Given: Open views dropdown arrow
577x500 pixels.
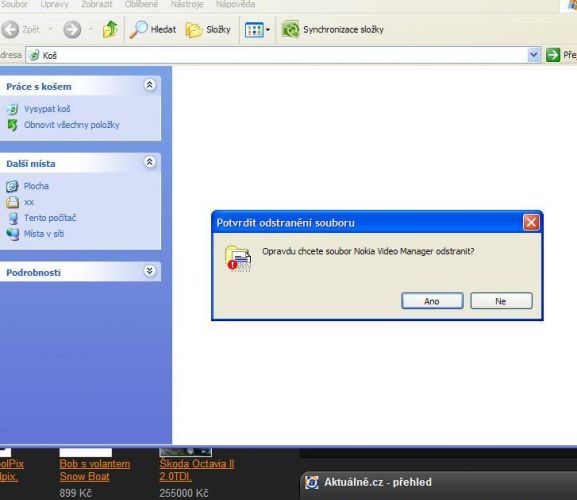Looking at the screenshot, I should (268, 30).
